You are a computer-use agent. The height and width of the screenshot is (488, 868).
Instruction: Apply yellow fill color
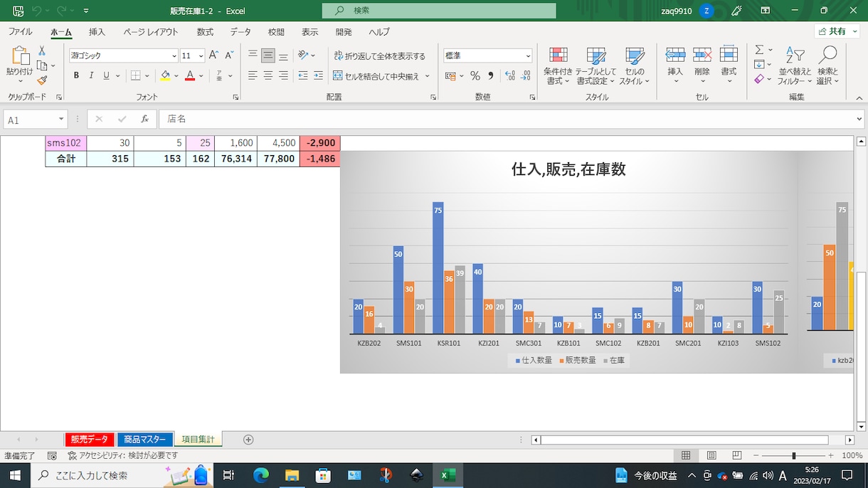pos(165,75)
